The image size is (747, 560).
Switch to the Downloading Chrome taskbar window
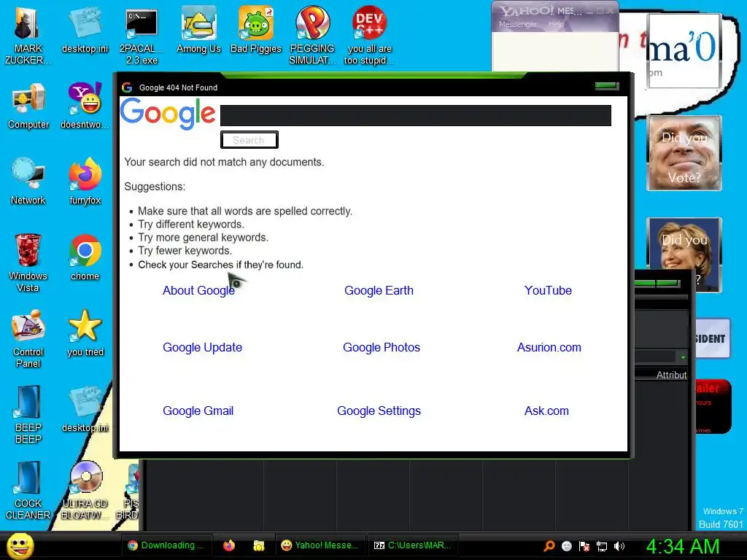[x=166, y=545]
